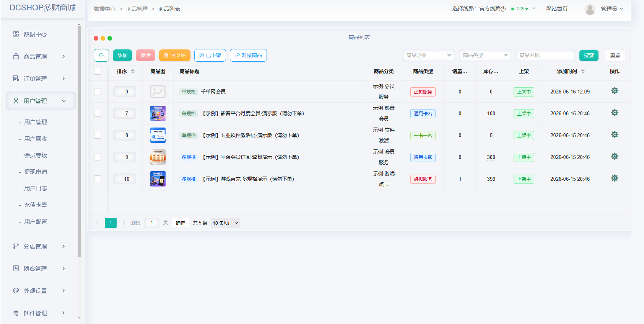Sort by 排序 column arrows
Viewport: 644px width, 324px height.
click(x=133, y=71)
